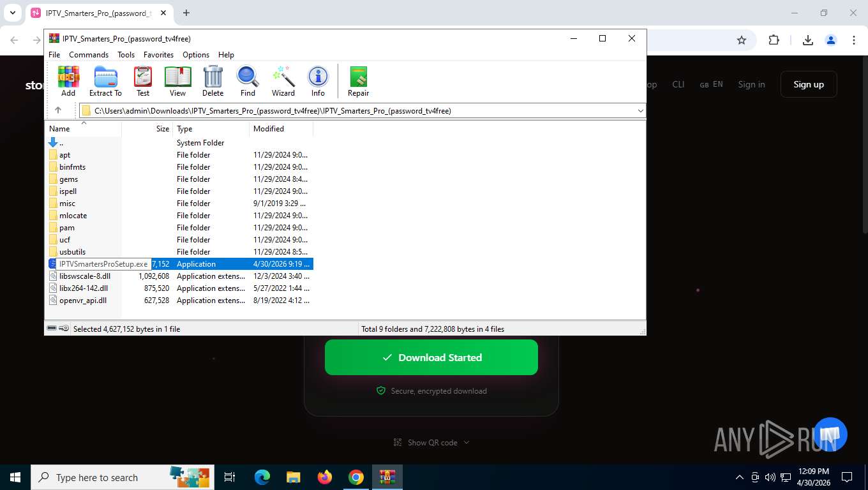Click the Application type cell of selected row
This screenshot has height=490, width=868.
(196, 264)
